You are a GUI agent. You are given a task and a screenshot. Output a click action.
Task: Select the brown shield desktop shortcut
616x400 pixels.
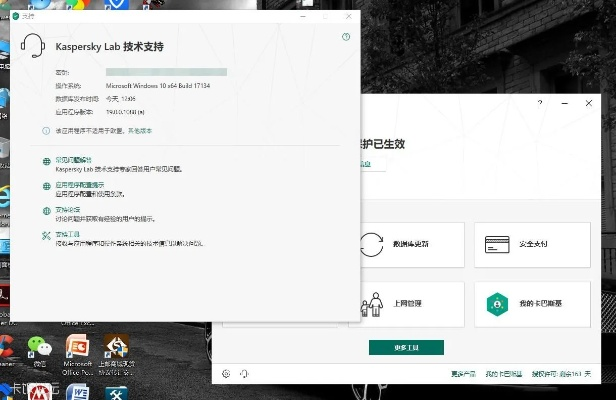click(x=116, y=354)
